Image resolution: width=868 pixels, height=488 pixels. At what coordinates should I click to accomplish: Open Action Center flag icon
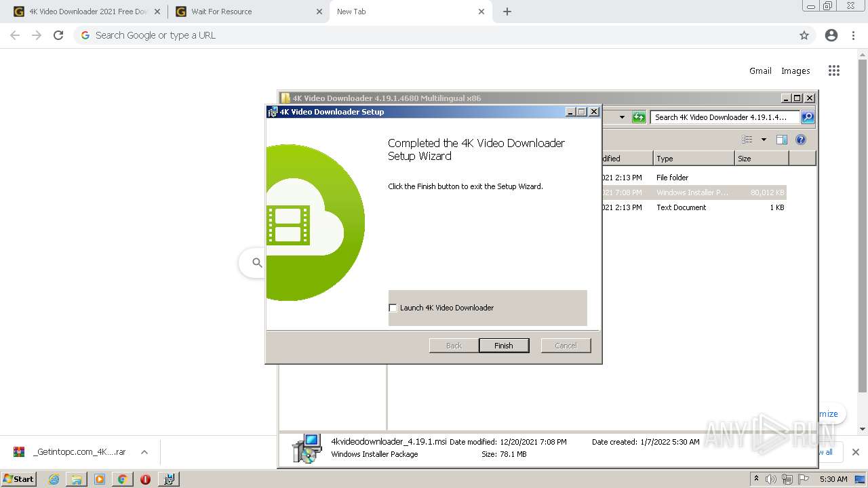point(804,479)
